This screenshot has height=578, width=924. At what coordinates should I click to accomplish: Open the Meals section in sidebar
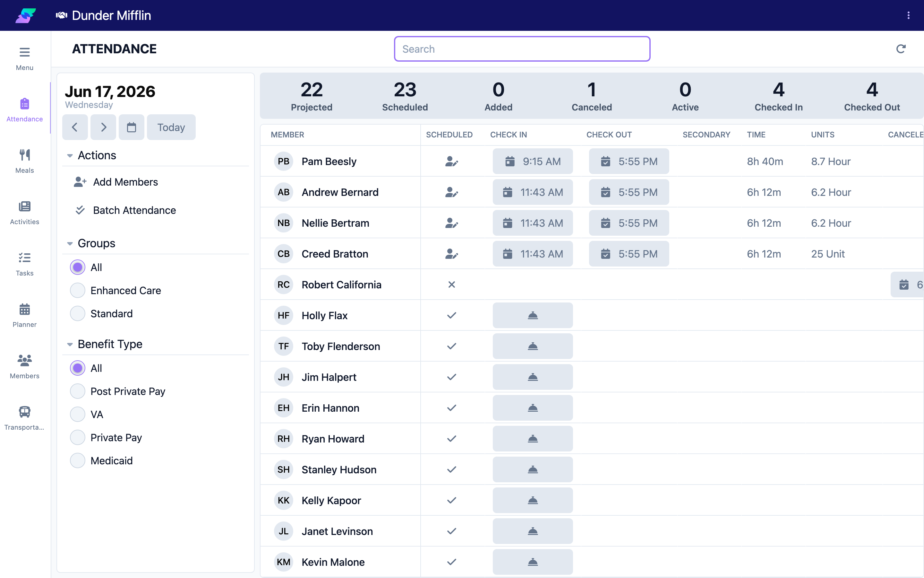point(24,161)
